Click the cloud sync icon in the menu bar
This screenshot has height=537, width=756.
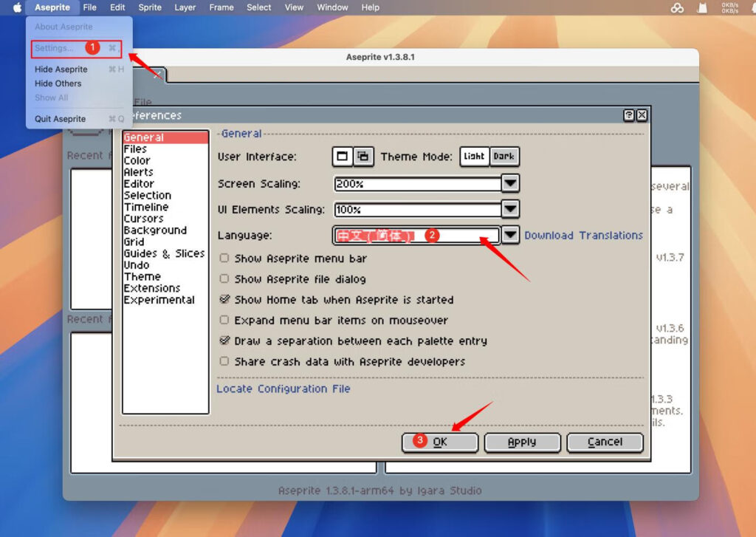coord(677,7)
